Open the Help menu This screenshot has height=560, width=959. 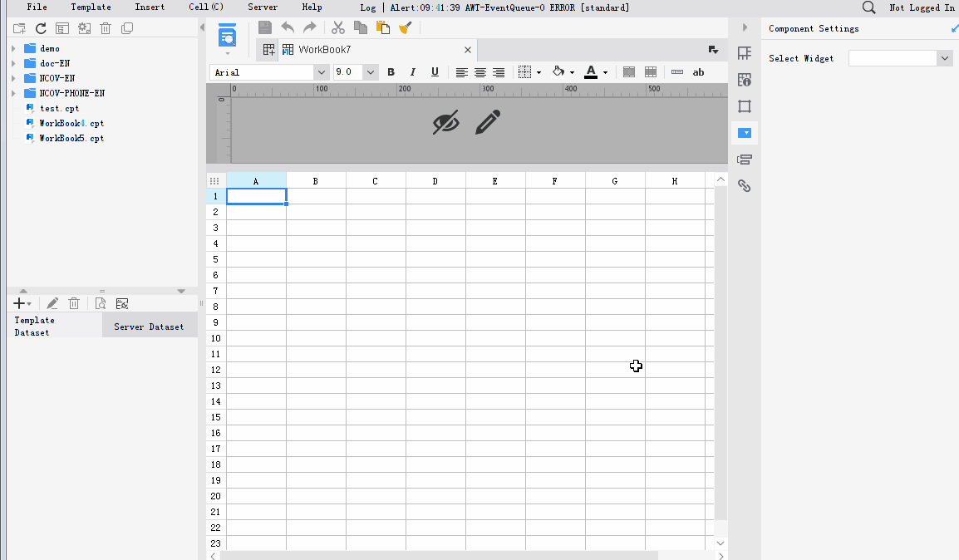coord(312,7)
